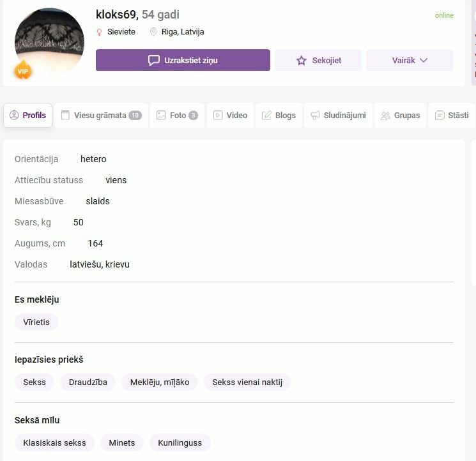
Task: Switch to the Blogs tab
Action: [x=279, y=115]
